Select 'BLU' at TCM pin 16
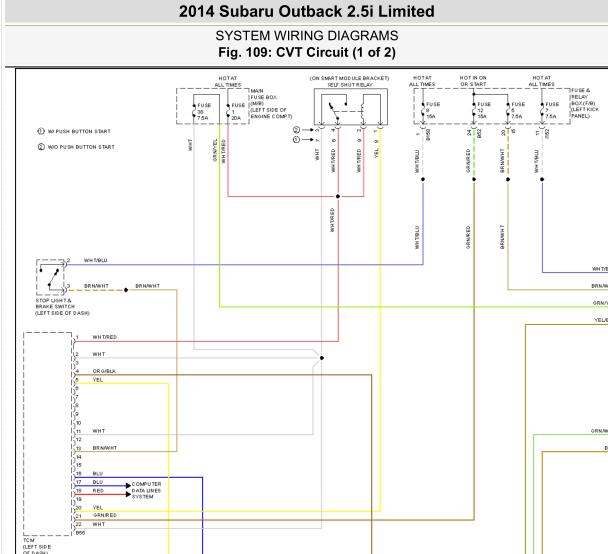 click(98, 474)
